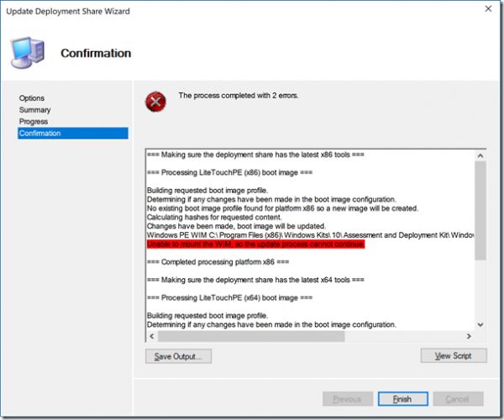Select the Options step in sidebar

[x=32, y=98]
